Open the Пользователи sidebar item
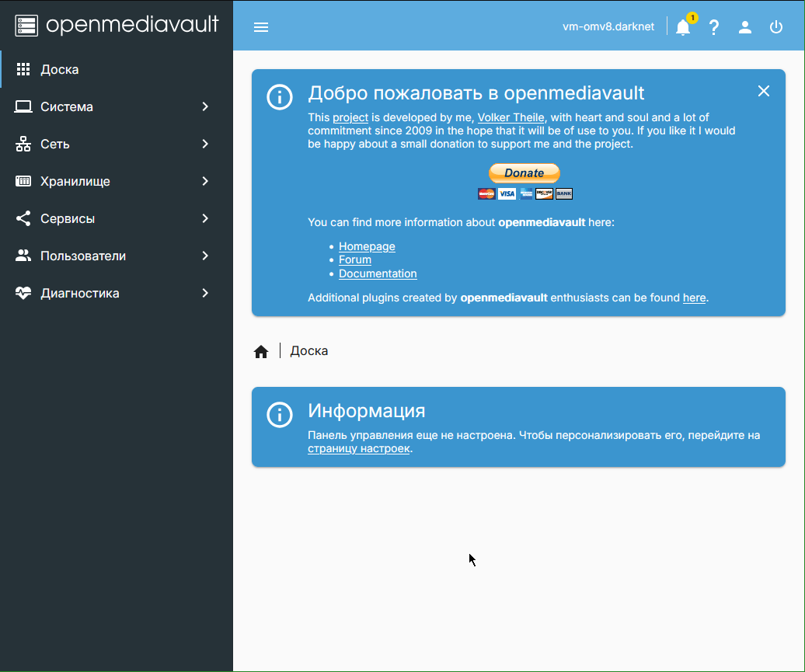 pyautogui.click(x=117, y=256)
